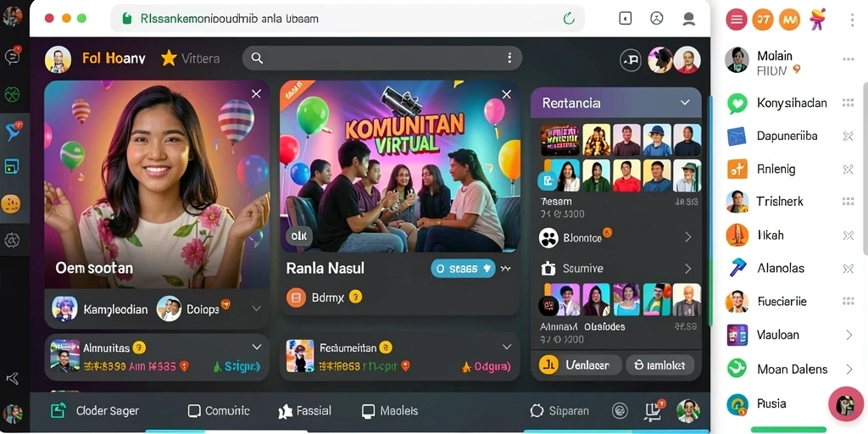This screenshot has height=434, width=868.
Task: Click the Alanolas blue hammer icon
Action: coord(737,268)
